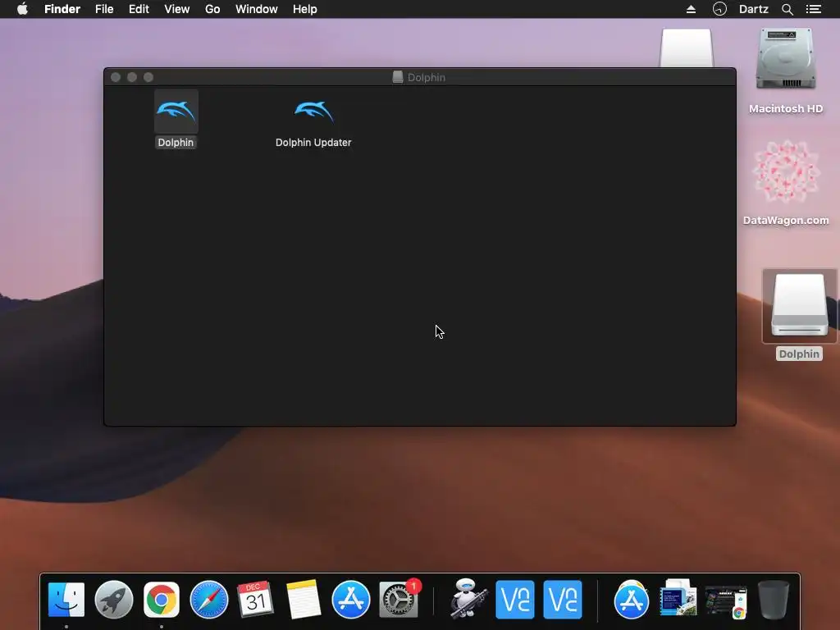Launch Google Chrome from the Dock
840x630 pixels.
[162, 600]
